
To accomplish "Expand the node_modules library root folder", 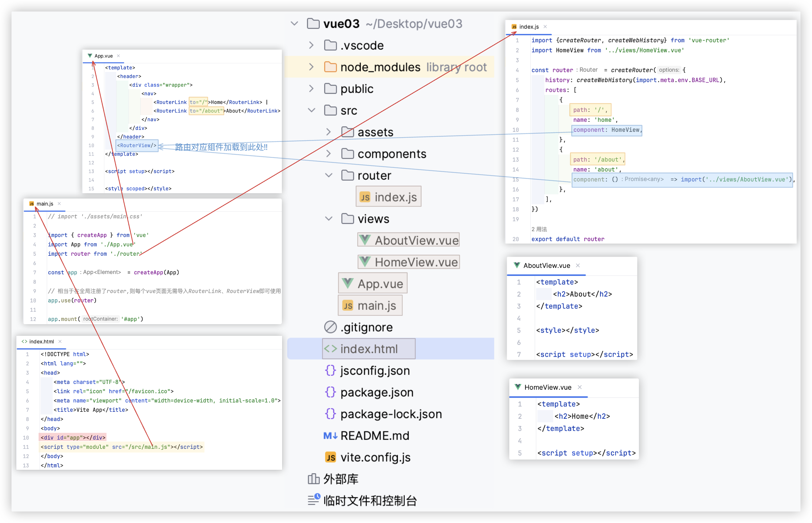I will (311, 67).
